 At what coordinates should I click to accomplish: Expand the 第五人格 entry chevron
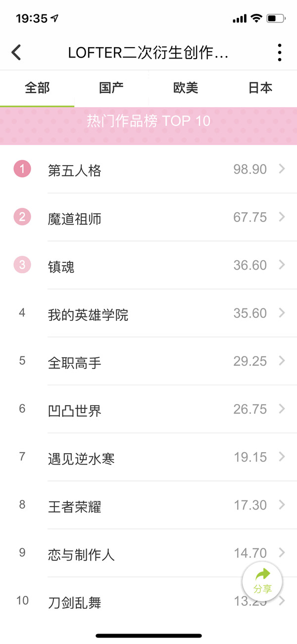[x=282, y=169]
